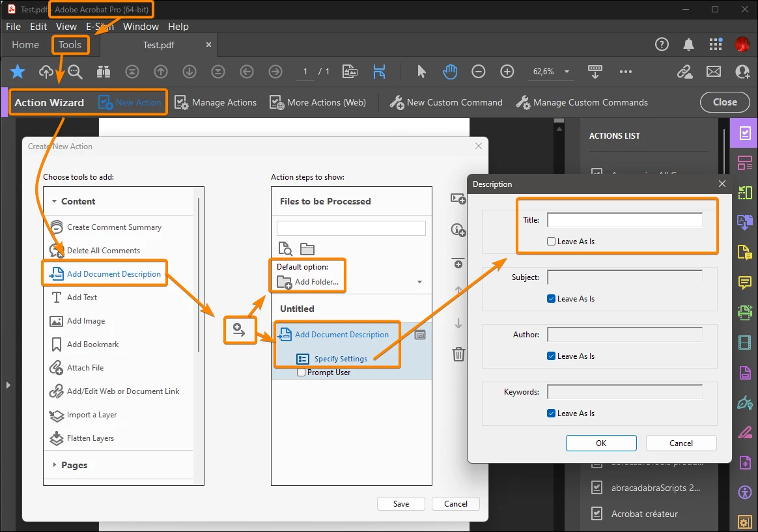
Task: Click the page number field
Action: 305,72
